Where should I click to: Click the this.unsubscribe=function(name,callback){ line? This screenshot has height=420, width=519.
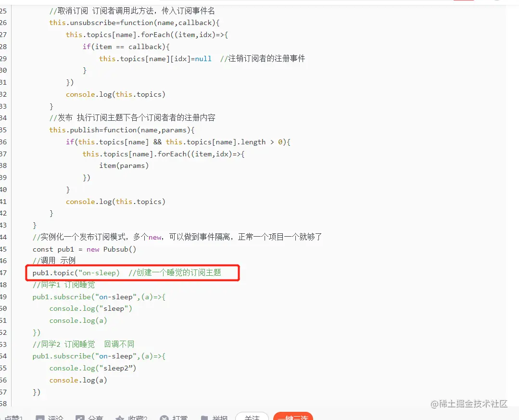[x=134, y=23]
